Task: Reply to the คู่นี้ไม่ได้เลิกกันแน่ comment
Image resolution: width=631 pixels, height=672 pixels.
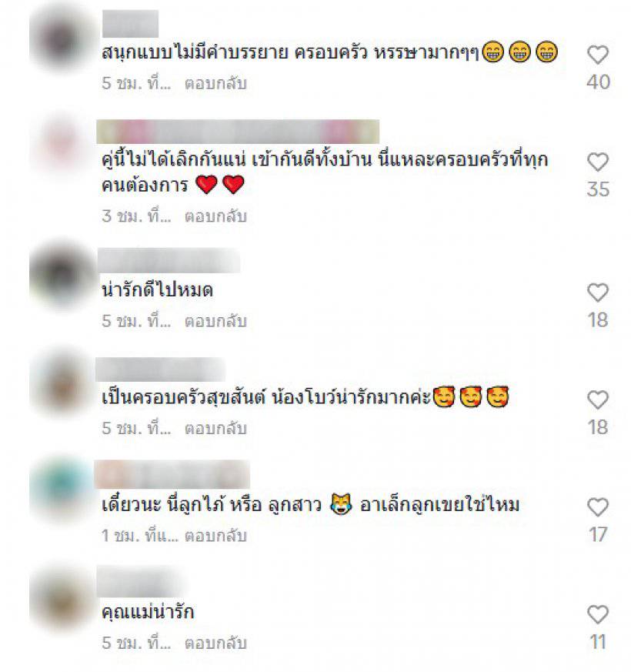Action: coord(215,216)
